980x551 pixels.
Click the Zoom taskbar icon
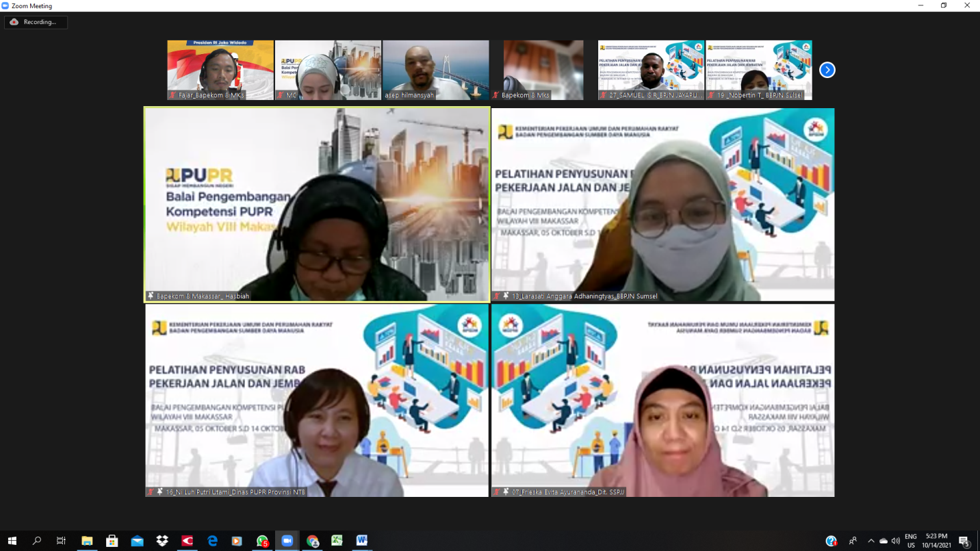pyautogui.click(x=287, y=541)
